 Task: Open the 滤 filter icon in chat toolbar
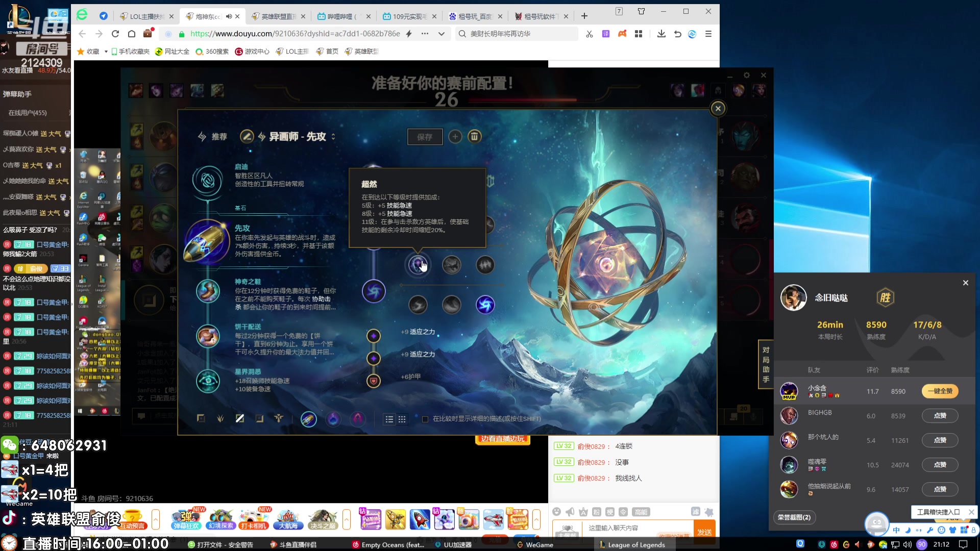(x=696, y=512)
